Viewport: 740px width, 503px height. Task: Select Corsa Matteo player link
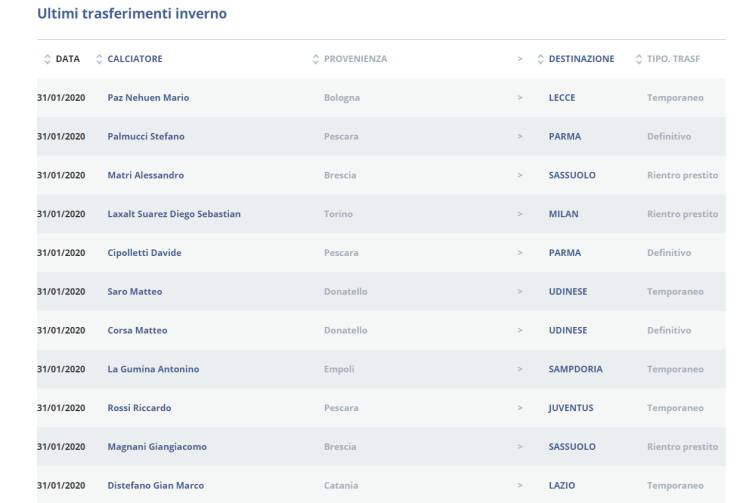137,331
